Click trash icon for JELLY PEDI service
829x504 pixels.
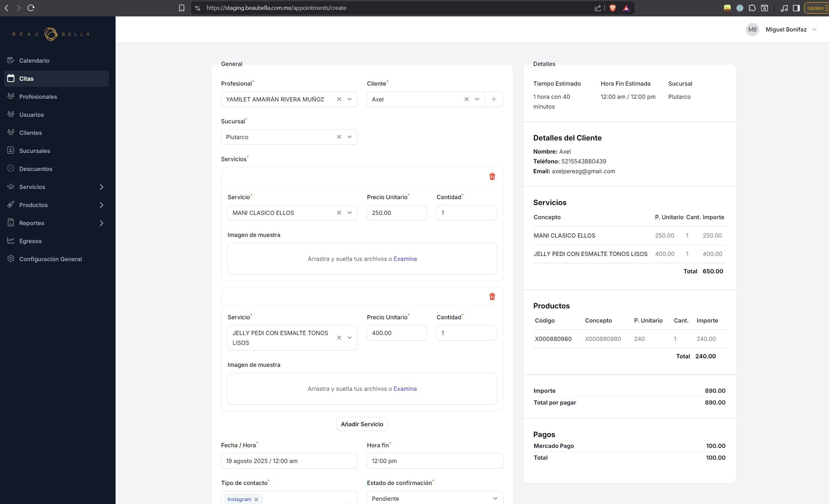pos(492,297)
